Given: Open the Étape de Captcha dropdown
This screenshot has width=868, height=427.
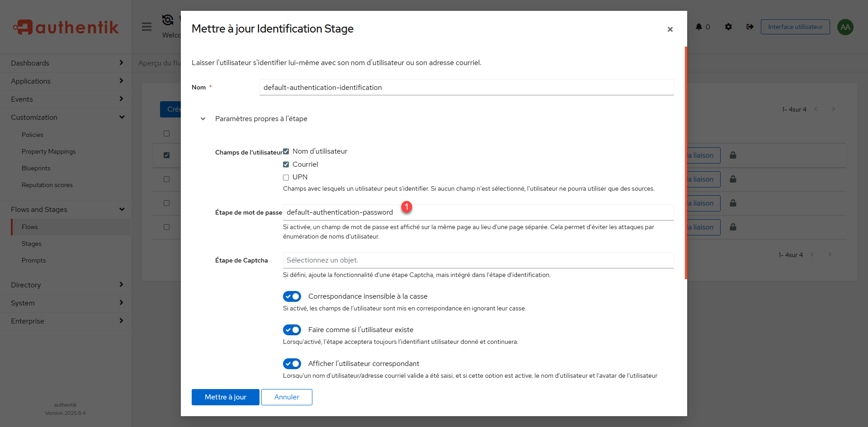Looking at the screenshot, I should [478, 260].
